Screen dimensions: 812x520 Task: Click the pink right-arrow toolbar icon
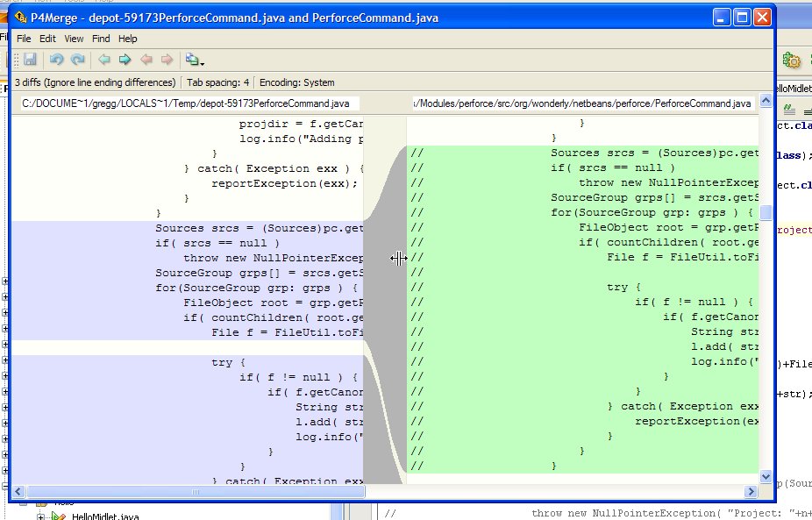coord(167,60)
